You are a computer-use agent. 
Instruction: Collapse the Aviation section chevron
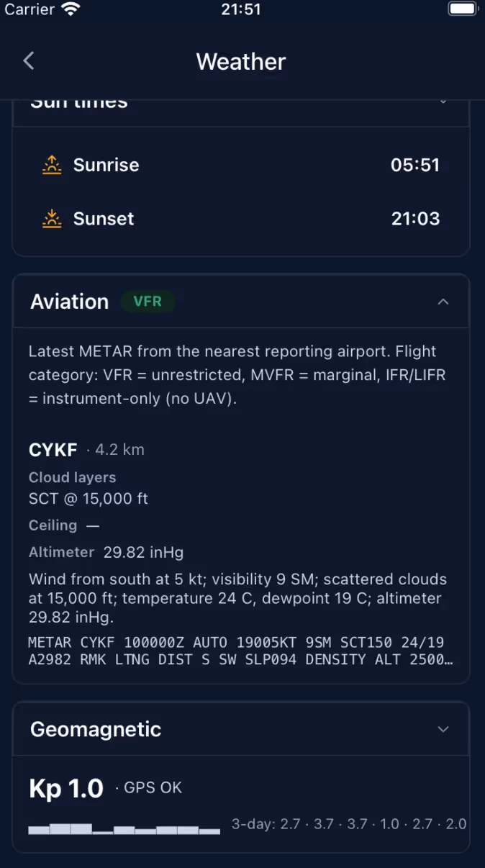pos(443,302)
